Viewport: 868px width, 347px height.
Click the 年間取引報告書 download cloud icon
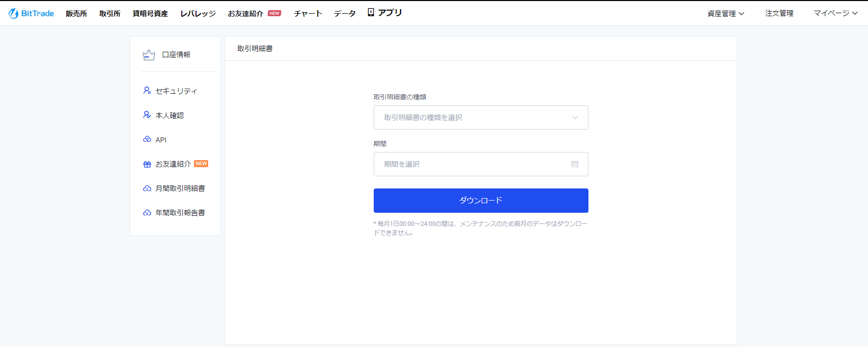(147, 213)
